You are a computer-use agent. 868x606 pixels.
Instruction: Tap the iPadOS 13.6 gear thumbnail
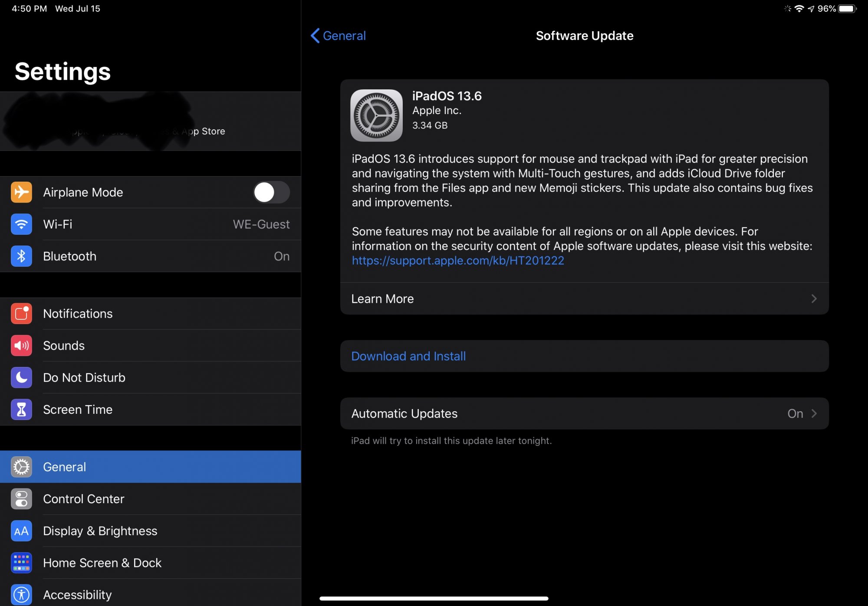coord(376,115)
